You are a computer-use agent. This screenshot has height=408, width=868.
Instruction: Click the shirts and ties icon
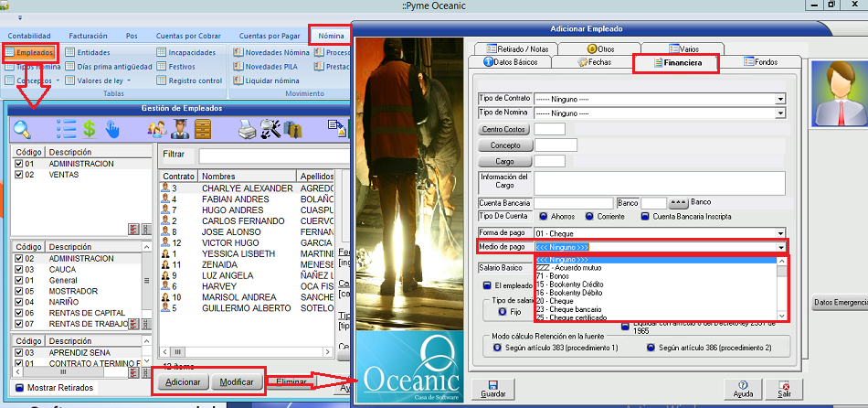[x=293, y=129]
